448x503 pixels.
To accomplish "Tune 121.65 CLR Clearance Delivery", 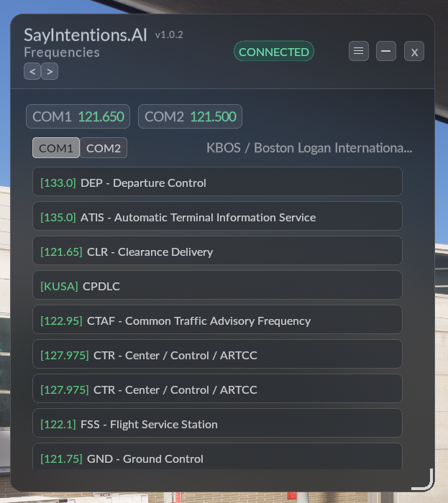I will [217, 251].
